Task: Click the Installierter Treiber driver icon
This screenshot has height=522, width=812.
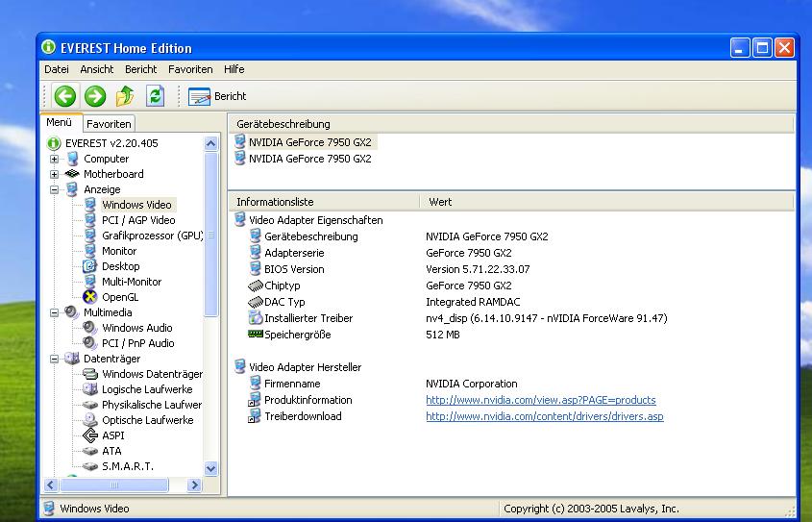Action: 256,318
